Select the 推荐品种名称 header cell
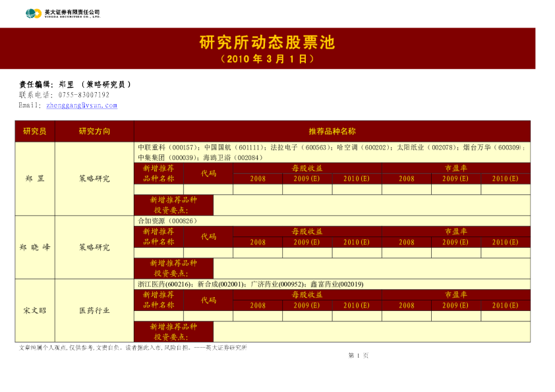This screenshot has width=555, height=392. pyautogui.click(x=332, y=130)
